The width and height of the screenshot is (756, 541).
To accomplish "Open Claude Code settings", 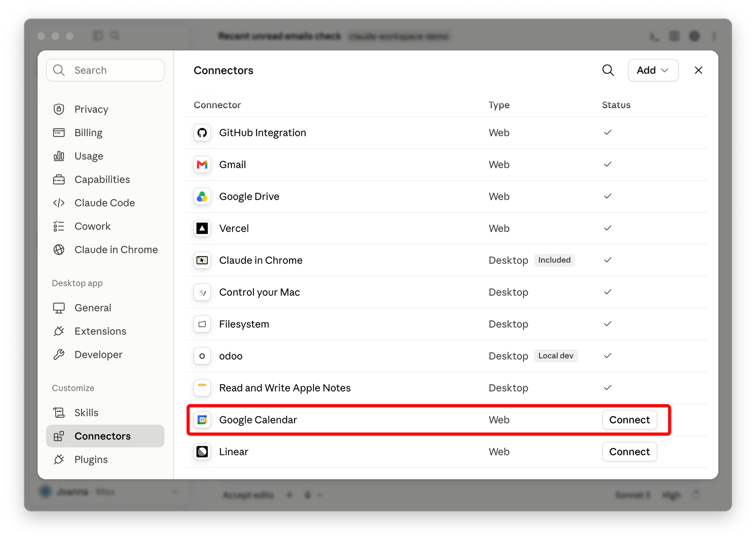I will 105,203.
